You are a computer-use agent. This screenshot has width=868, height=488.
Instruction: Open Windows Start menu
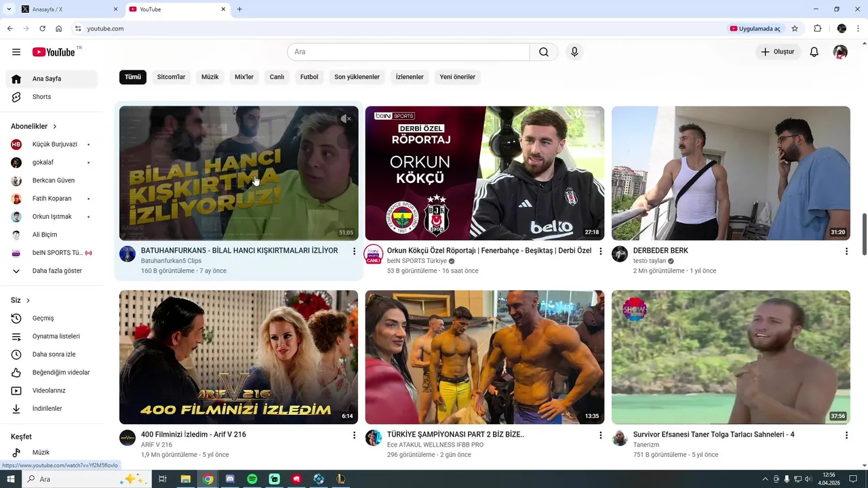[x=10, y=479]
